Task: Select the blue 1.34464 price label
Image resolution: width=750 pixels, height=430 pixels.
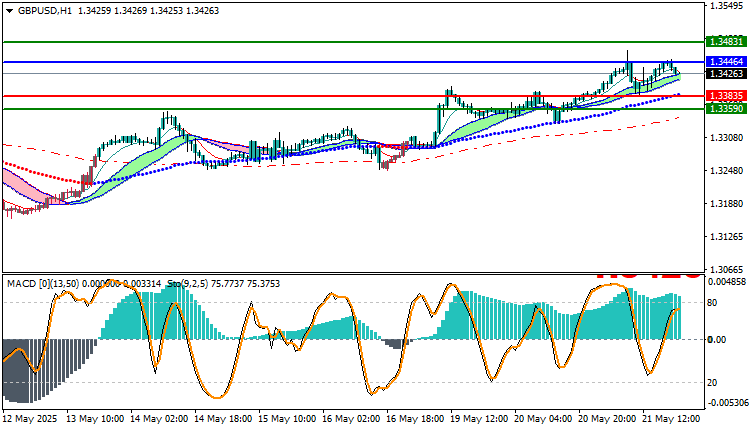Action: pos(727,62)
